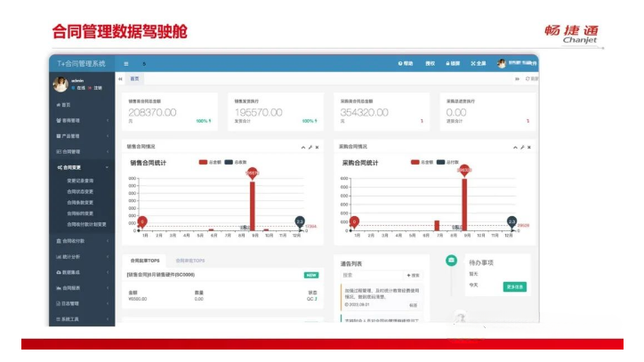Open the 帮助 help icon in header
The image size is (644, 362).
pyautogui.click(x=406, y=63)
